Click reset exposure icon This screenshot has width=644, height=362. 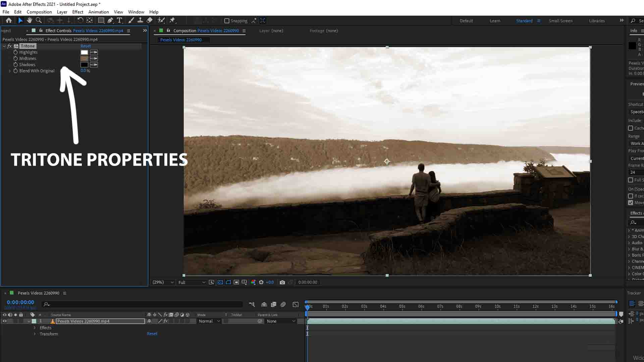coord(261,283)
